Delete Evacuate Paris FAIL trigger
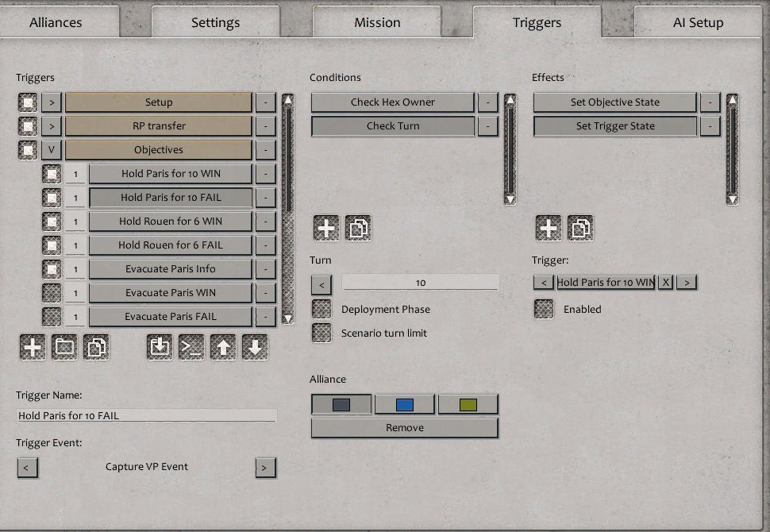The height and width of the screenshot is (532, 770). point(266,317)
